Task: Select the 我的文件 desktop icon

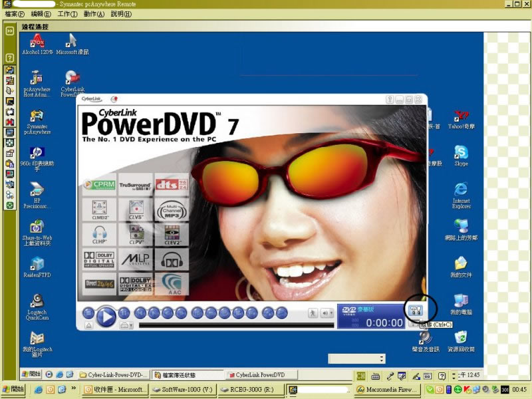Action: 461,267
